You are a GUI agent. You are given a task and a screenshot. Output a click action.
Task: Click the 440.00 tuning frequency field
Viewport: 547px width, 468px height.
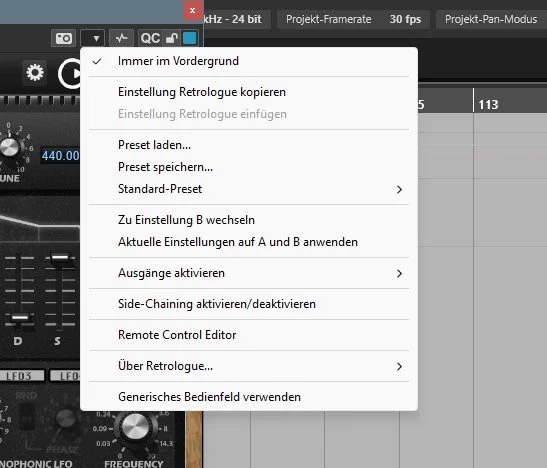60,156
